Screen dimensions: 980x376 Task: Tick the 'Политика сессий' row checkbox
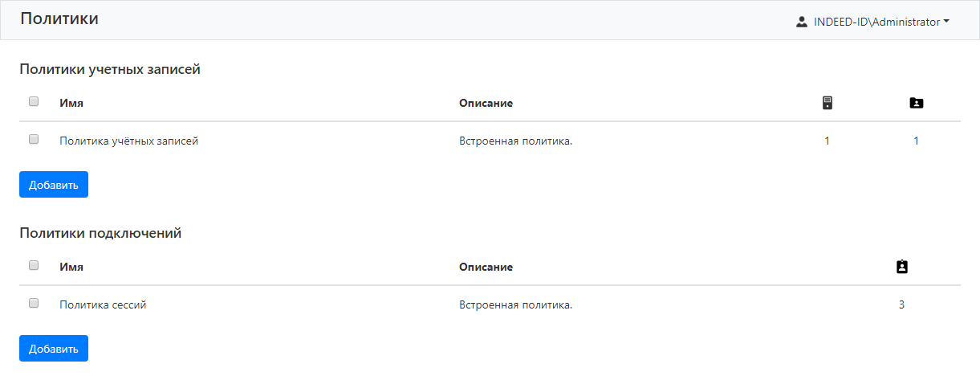[34, 303]
